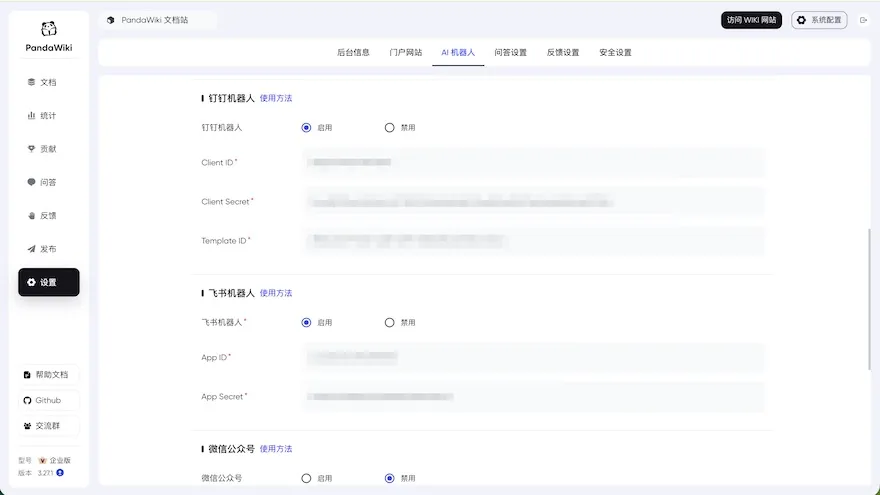Open the 问答 Q&A section
Image resolution: width=880 pixels, height=495 pixels.
pyautogui.click(x=49, y=182)
